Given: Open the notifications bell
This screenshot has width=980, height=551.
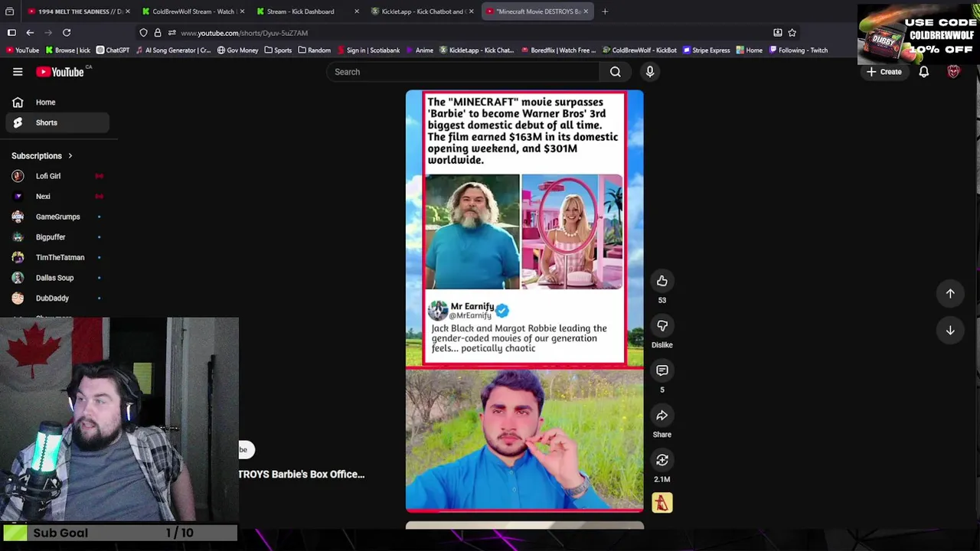Looking at the screenshot, I should [x=924, y=72].
